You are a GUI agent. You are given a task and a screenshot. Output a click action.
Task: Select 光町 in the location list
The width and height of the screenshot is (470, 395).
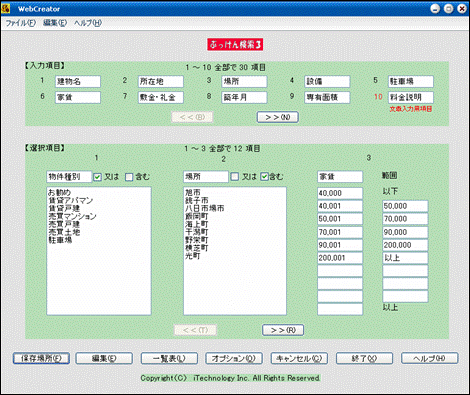tap(193, 256)
